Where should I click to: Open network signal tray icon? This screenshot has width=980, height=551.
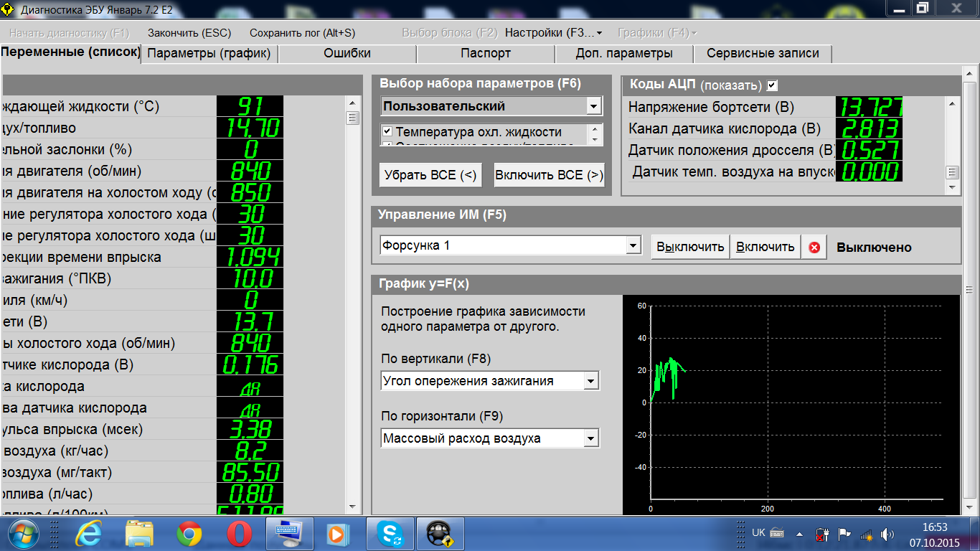click(x=866, y=534)
